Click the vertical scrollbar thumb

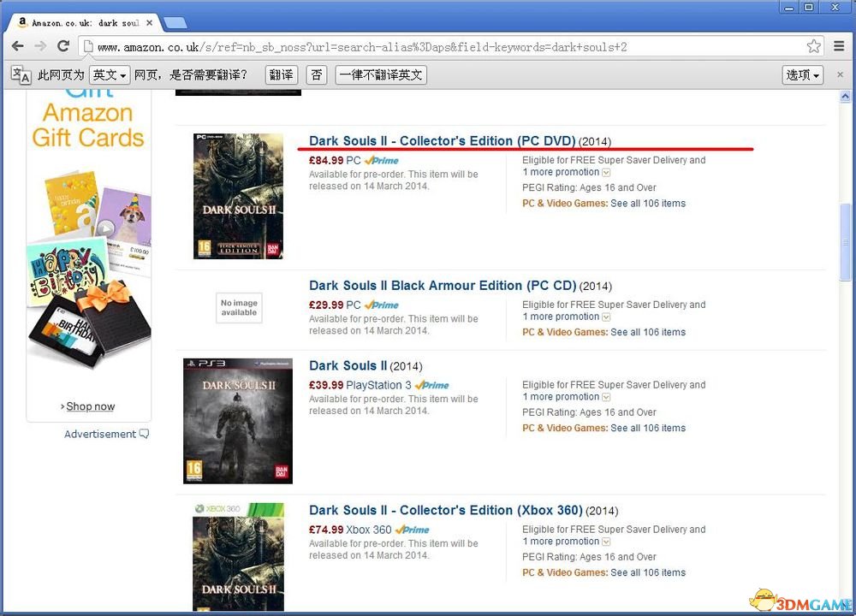click(845, 242)
